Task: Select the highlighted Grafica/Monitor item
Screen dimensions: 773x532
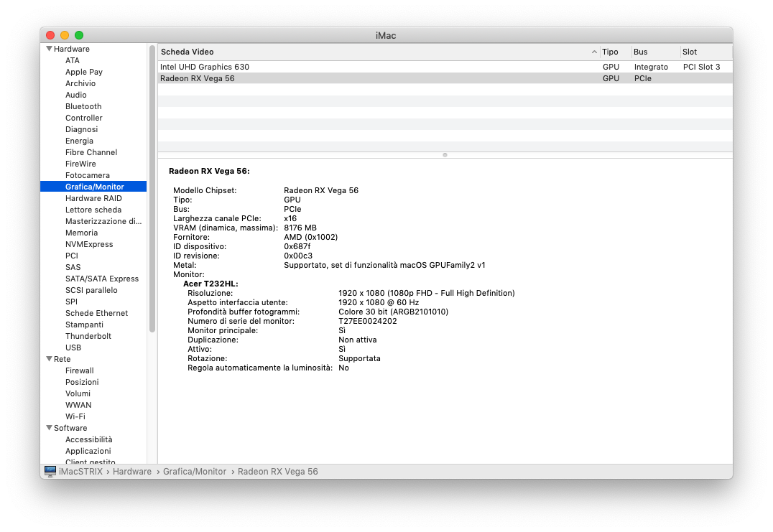Action: [x=93, y=187]
